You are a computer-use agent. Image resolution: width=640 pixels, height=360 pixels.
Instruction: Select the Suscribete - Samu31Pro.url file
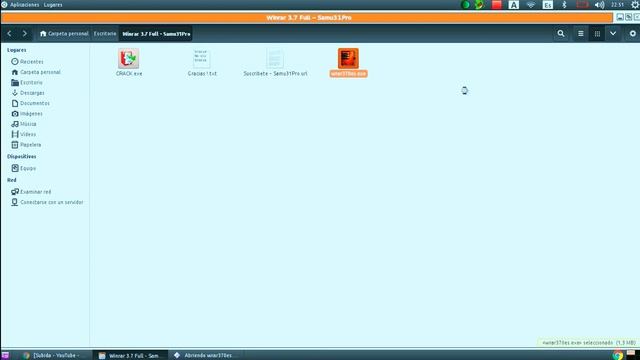[275, 62]
